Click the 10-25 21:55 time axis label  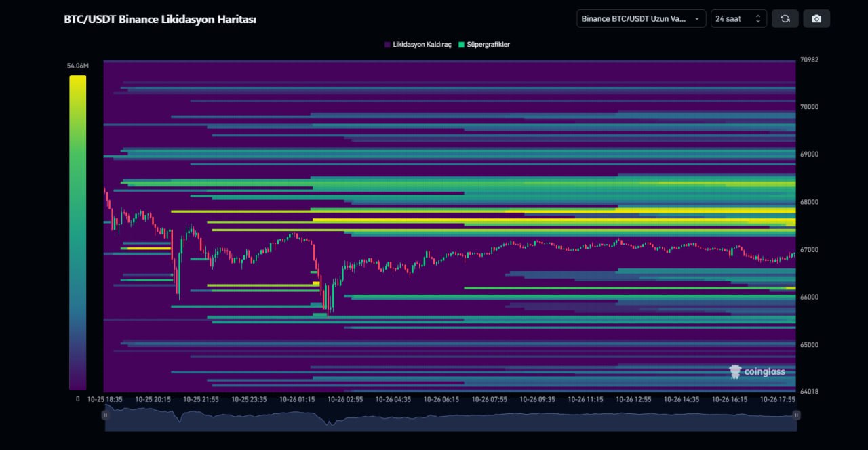(201, 400)
